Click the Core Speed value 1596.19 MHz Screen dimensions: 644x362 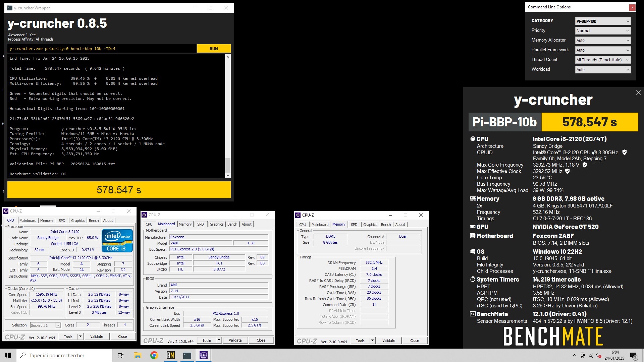point(47,294)
